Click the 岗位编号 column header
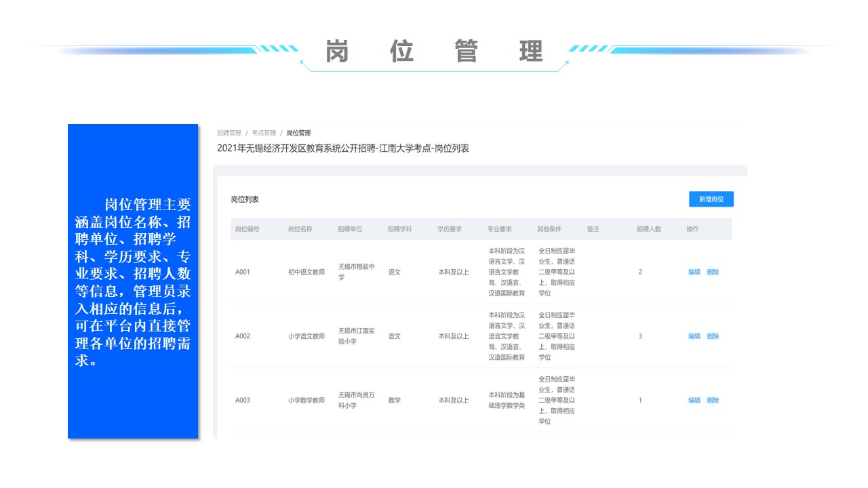Viewport: 868px width, 488px height. pyautogui.click(x=247, y=229)
